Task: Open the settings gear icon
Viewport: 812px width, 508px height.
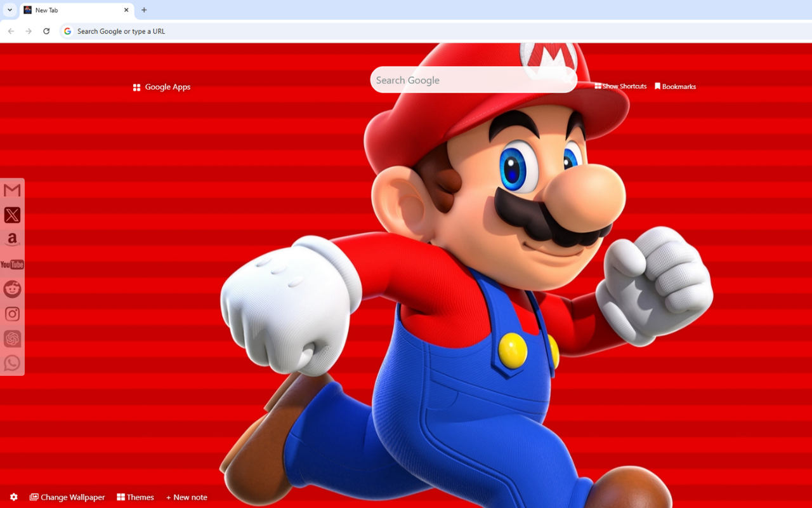Action: (14, 497)
